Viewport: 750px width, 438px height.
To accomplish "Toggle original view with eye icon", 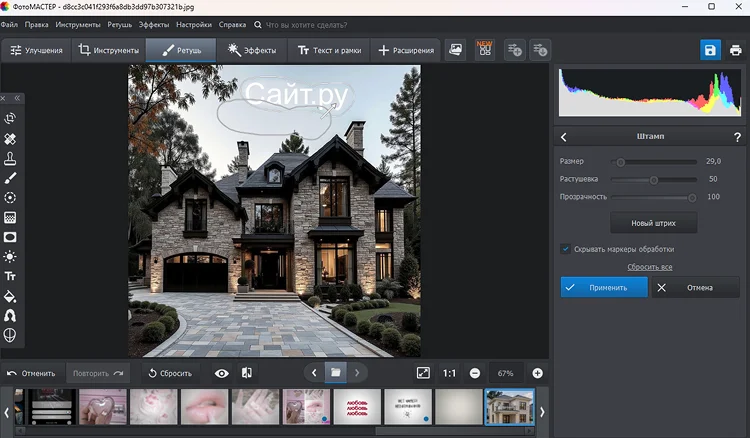I will [221, 373].
